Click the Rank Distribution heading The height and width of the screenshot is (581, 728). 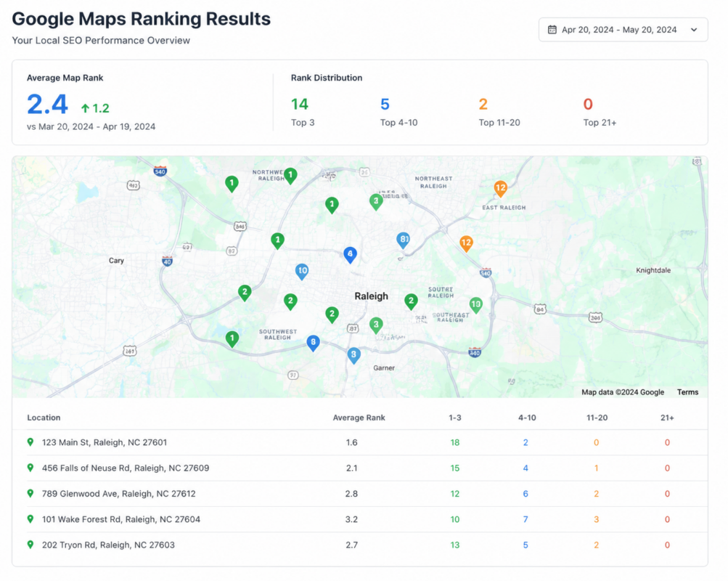tap(327, 78)
